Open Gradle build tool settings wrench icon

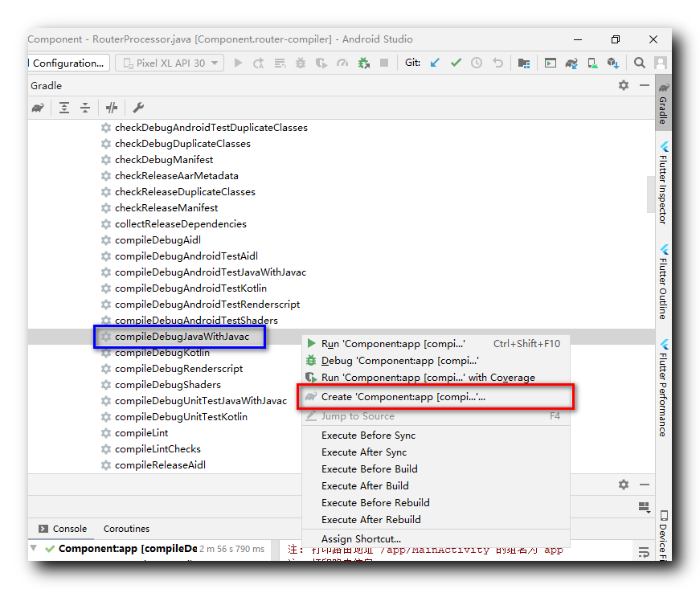[138, 108]
